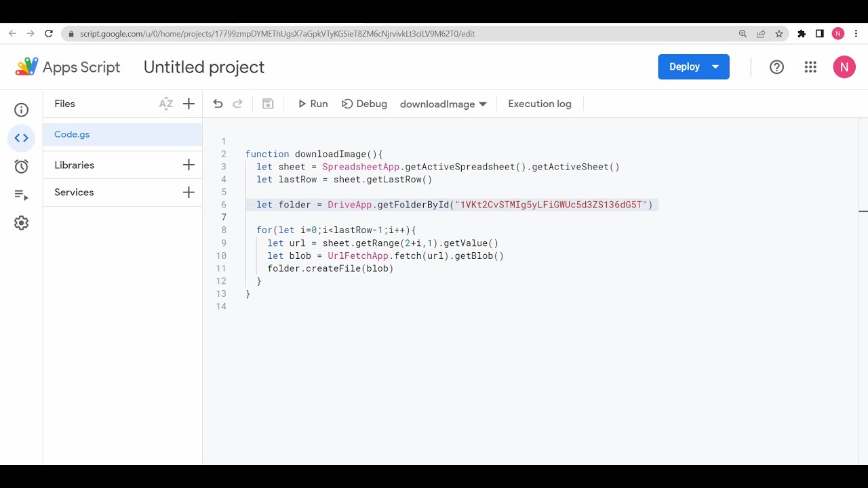Add a new file with plus icon

[x=189, y=104]
